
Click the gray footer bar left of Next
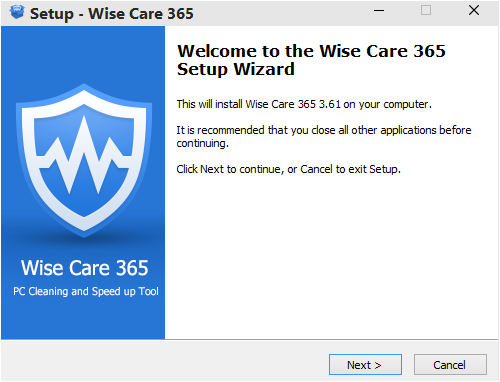pyautogui.click(x=165, y=361)
